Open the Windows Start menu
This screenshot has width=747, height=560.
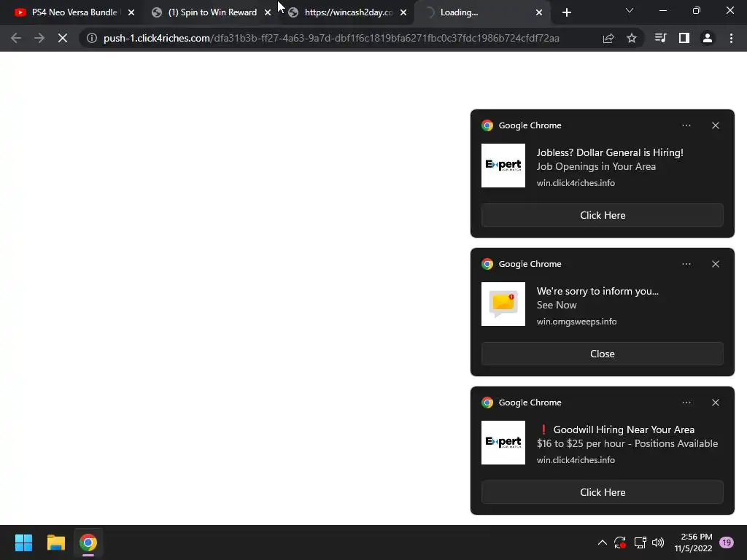pyautogui.click(x=23, y=542)
